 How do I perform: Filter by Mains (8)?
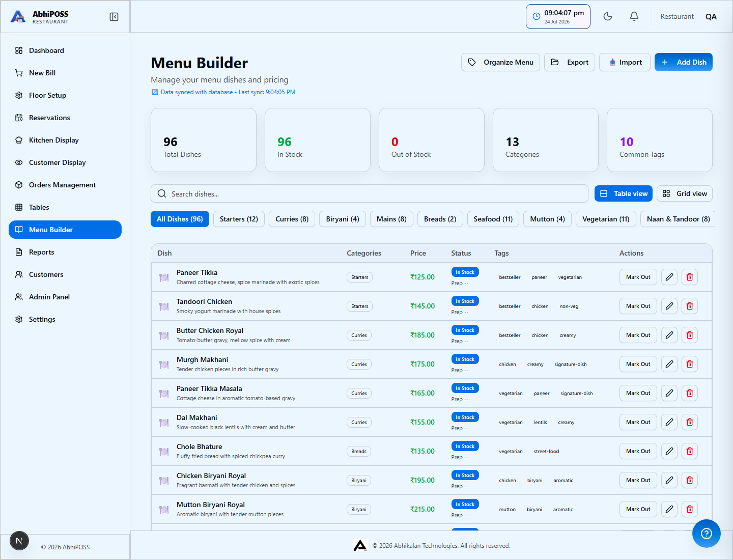coord(391,219)
